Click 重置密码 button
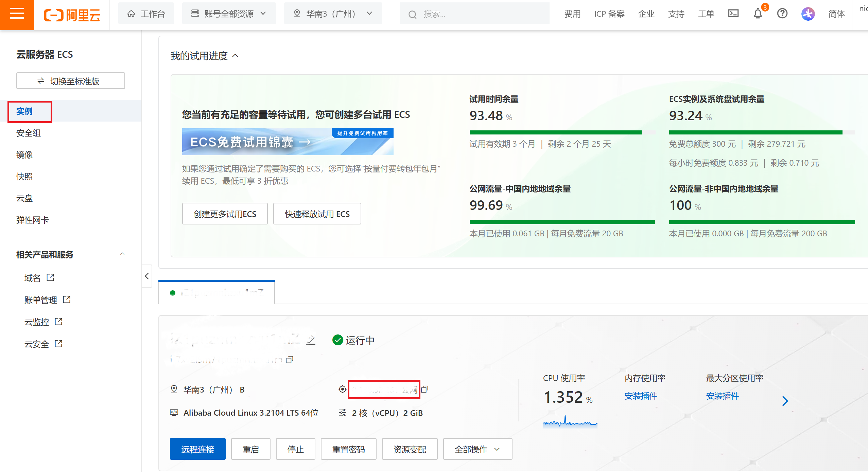The height and width of the screenshot is (472, 868). click(349, 449)
